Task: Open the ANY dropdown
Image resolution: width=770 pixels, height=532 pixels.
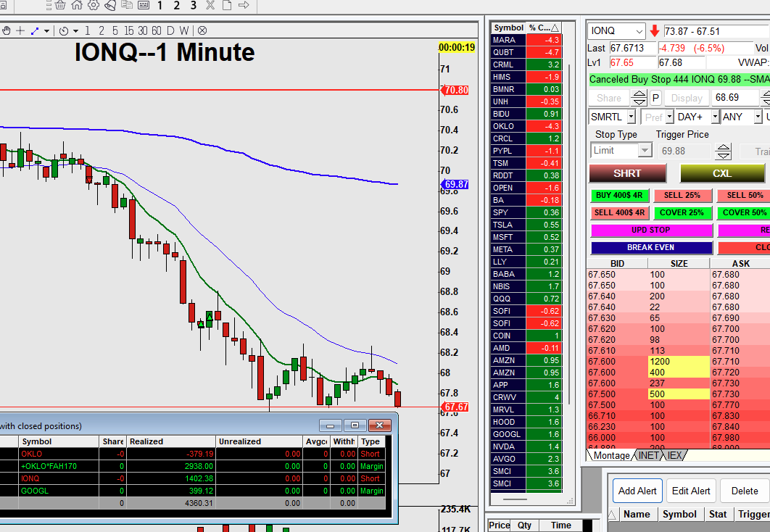Action: pyautogui.click(x=758, y=117)
